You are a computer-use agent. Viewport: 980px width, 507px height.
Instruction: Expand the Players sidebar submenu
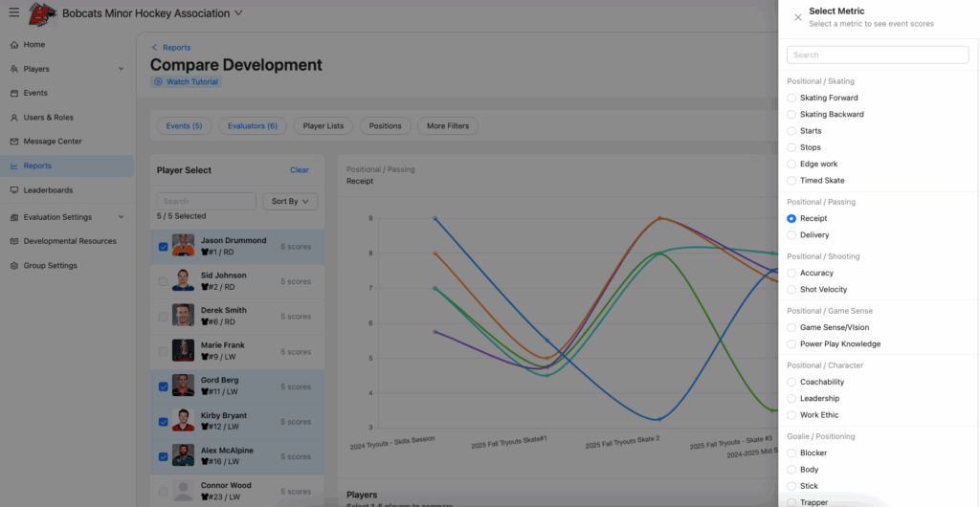tap(121, 69)
